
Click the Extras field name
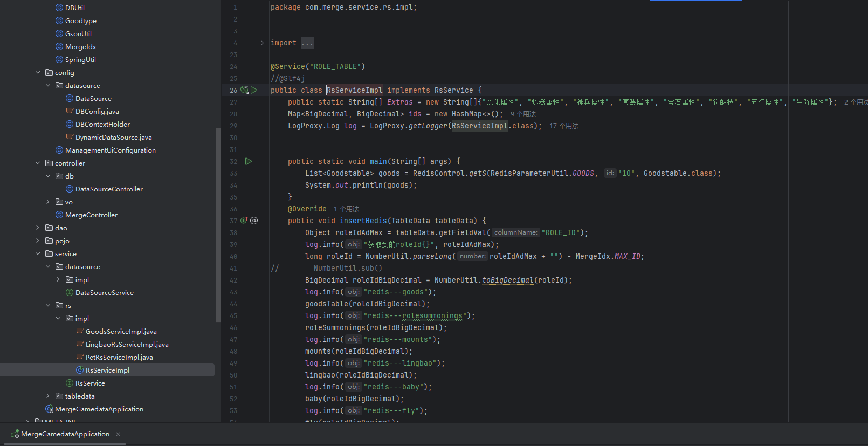[x=400, y=102]
